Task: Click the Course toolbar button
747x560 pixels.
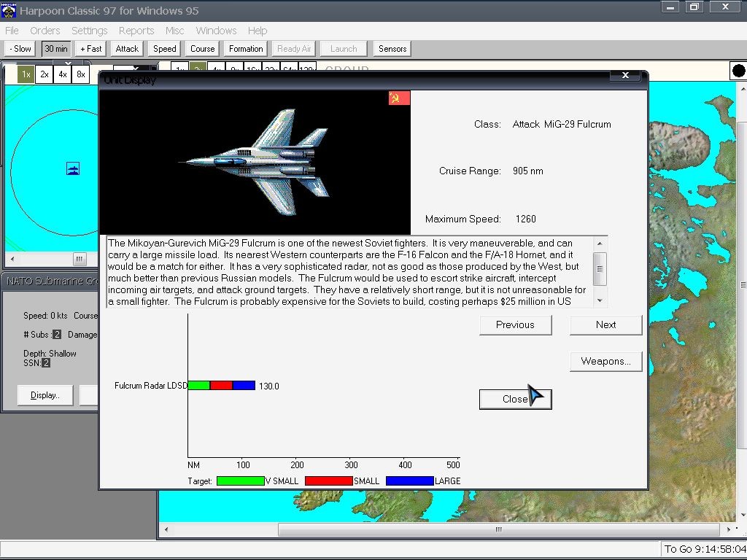Action: (x=203, y=49)
